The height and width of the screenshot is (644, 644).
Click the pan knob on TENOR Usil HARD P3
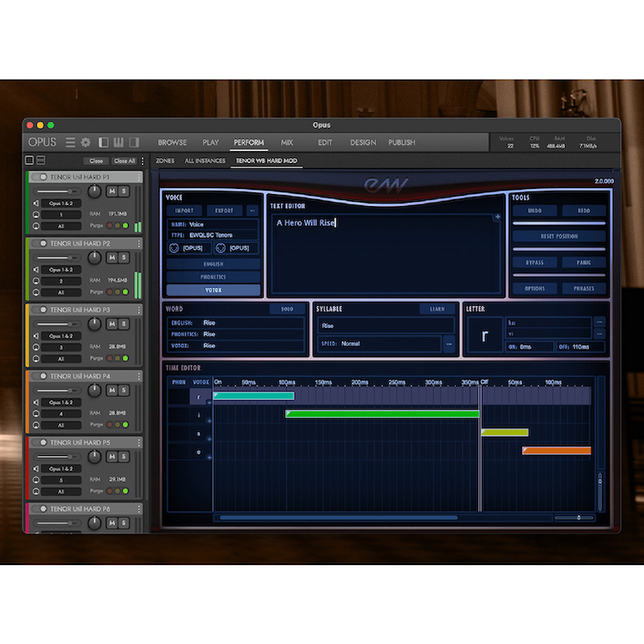94,323
